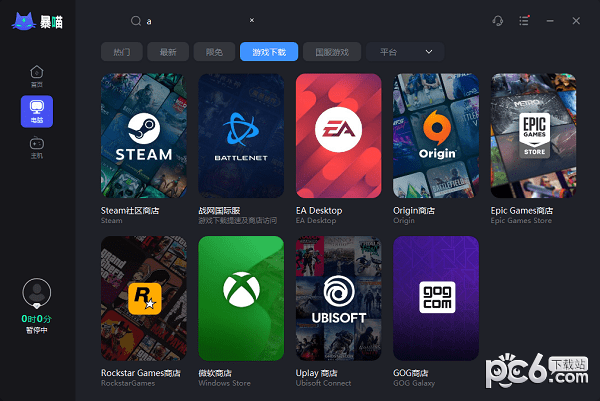Click the Rockstar Games商店 title
This screenshot has height=401, width=600.
point(141,373)
